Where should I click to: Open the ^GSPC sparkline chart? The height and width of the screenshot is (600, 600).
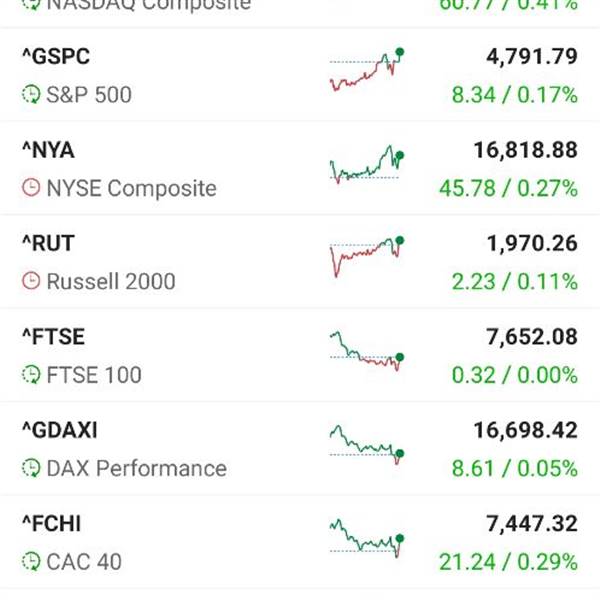tap(367, 69)
